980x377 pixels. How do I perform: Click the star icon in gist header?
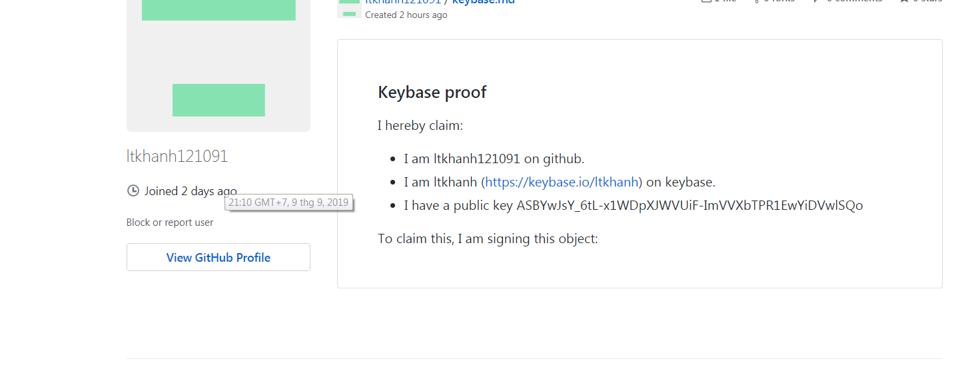click(904, 1)
